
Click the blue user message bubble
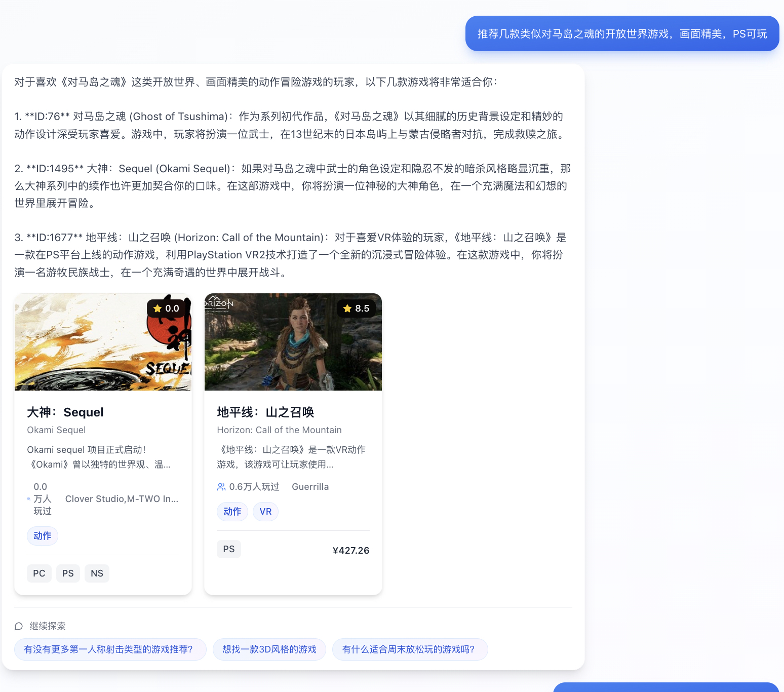(621, 33)
